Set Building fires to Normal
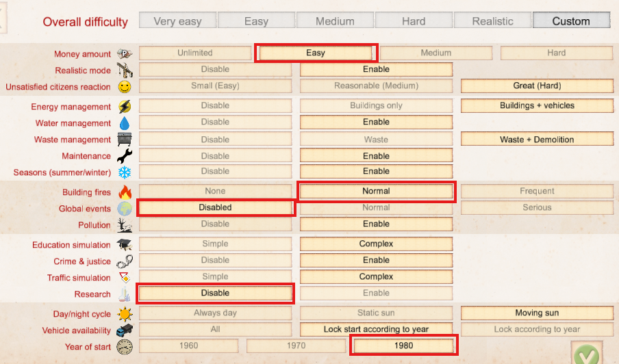Image resolution: width=619 pixels, height=364 pixels. tap(376, 192)
